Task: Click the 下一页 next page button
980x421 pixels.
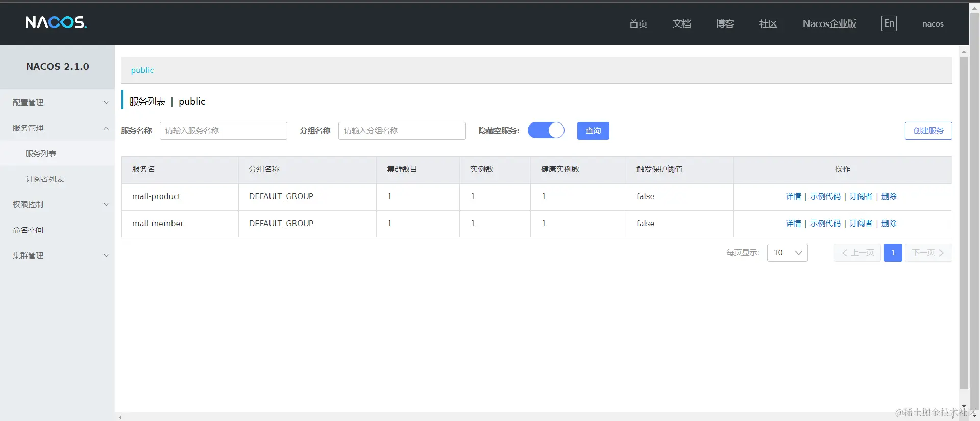Action: [928, 253]
